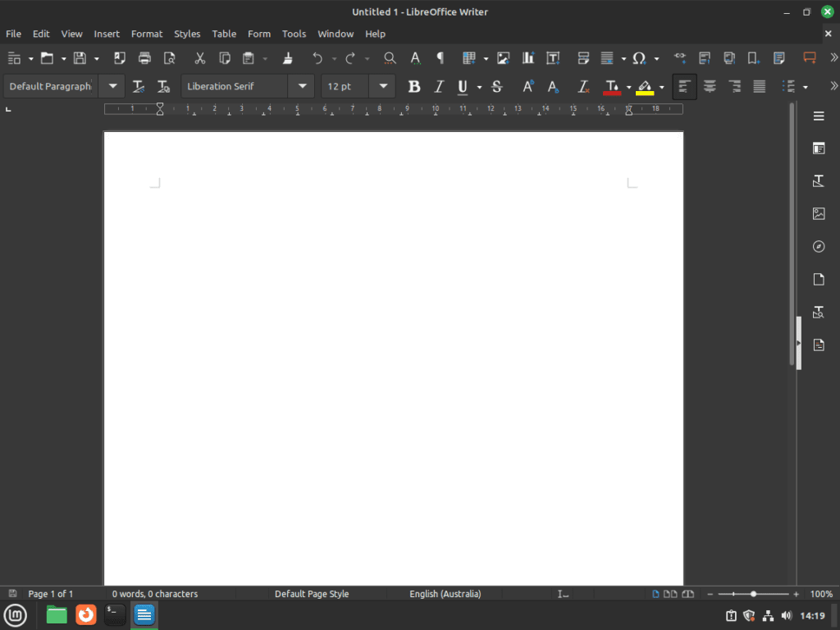Open the Print Preview
Viewport: 840px width, 630px height.
[x=170, y=58]
